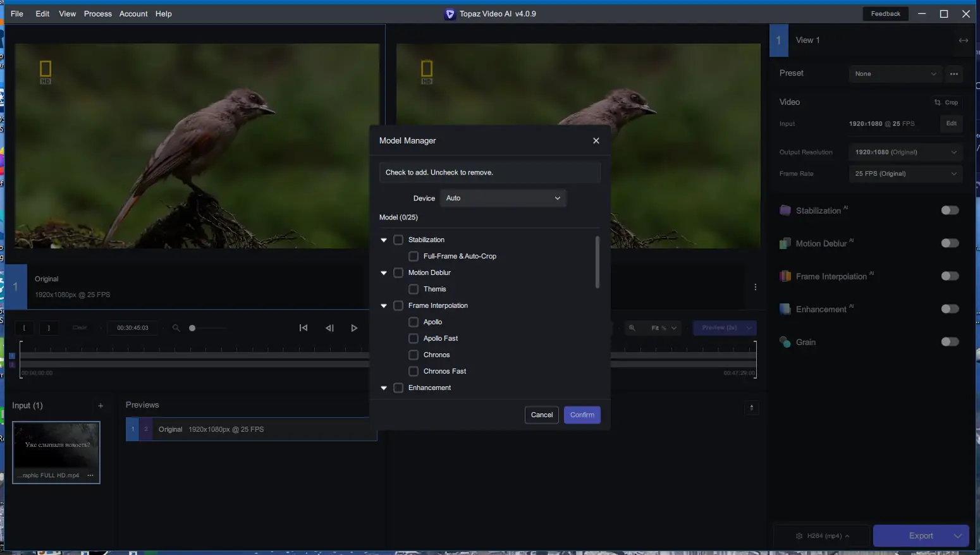The width and height of the screenshot is (980, 555).
Task: Open the input video thumbnail options menu
Action: click(x=90, y=475)
